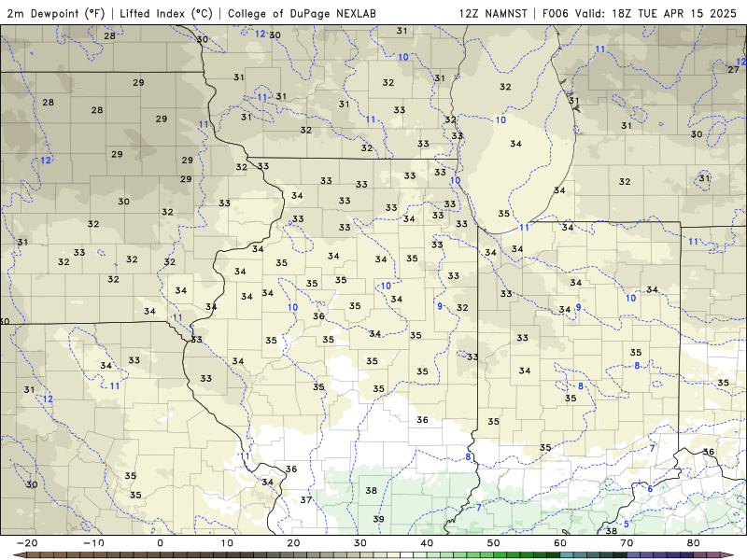This screenshot has width=747, height=560.
Task: Click the 0 tick label on color scale
Action: (160, 543)
